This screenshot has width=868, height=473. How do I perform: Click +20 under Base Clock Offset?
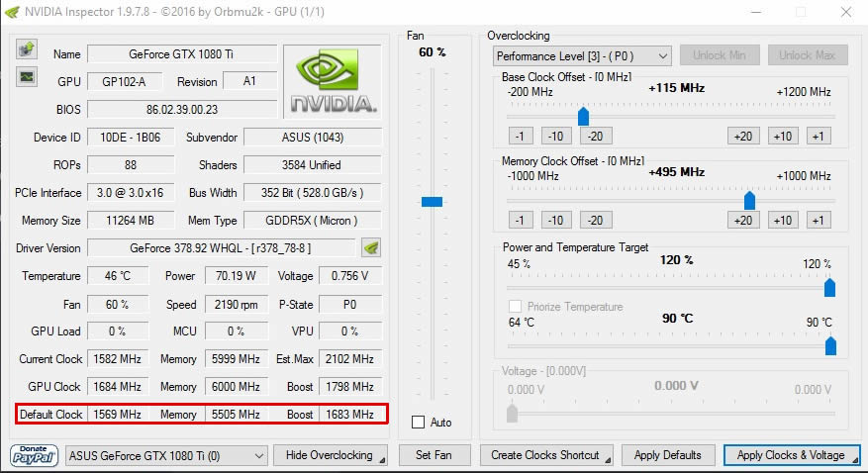(743, 136)
